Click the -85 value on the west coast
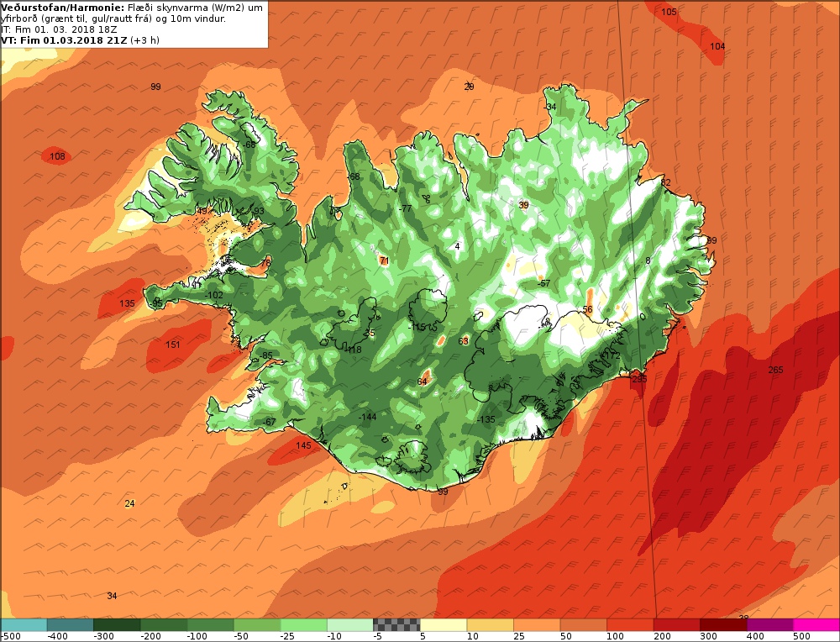The width and height of the screenshot is (840, 642). 265,355
